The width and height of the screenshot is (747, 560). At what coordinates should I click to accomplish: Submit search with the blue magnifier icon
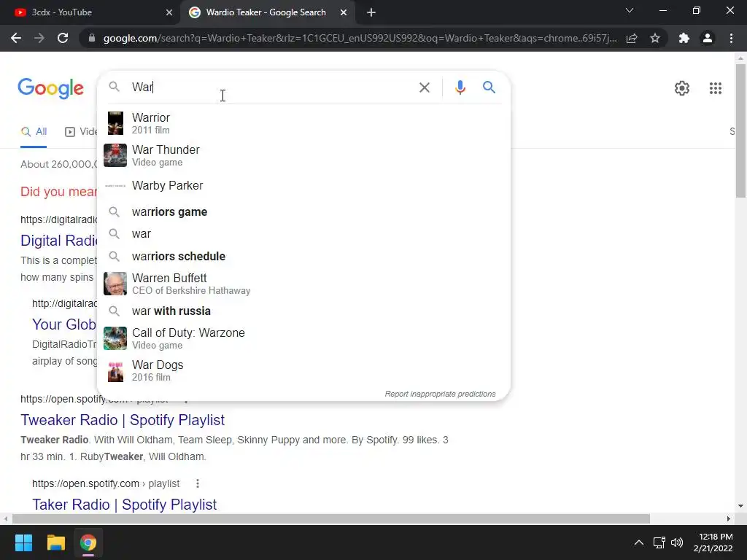pos(489,87)
